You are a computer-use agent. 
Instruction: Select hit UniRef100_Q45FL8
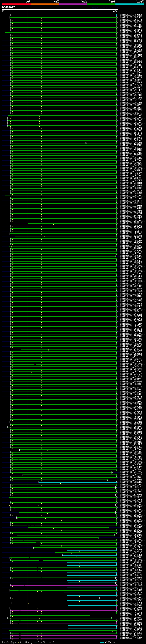click(131, 70)
